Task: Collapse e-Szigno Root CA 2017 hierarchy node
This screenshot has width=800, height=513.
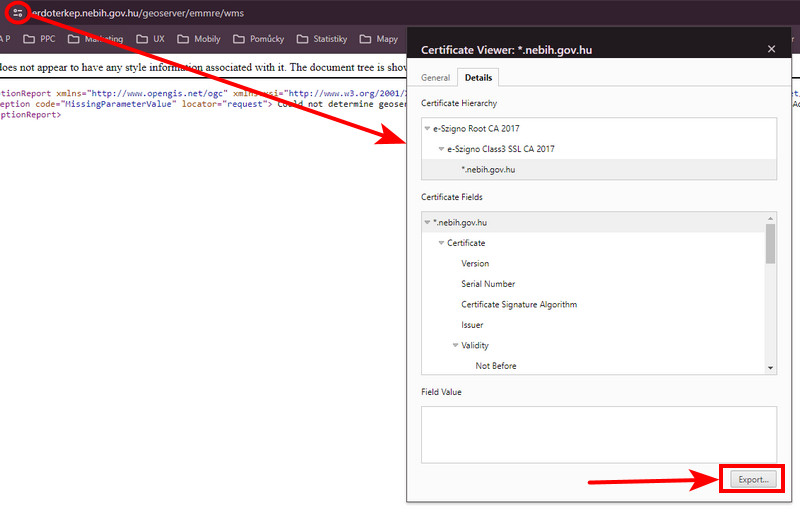Action: click(x=428, y=129)
